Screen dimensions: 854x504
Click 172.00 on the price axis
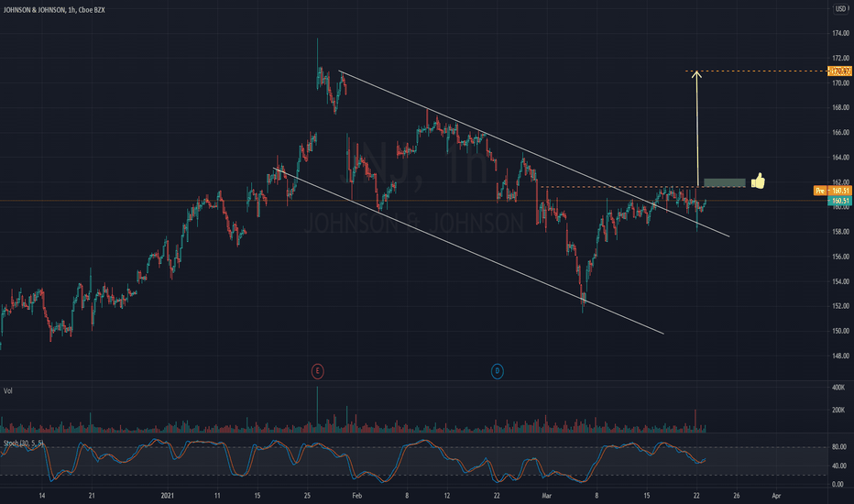coord(840,59)
